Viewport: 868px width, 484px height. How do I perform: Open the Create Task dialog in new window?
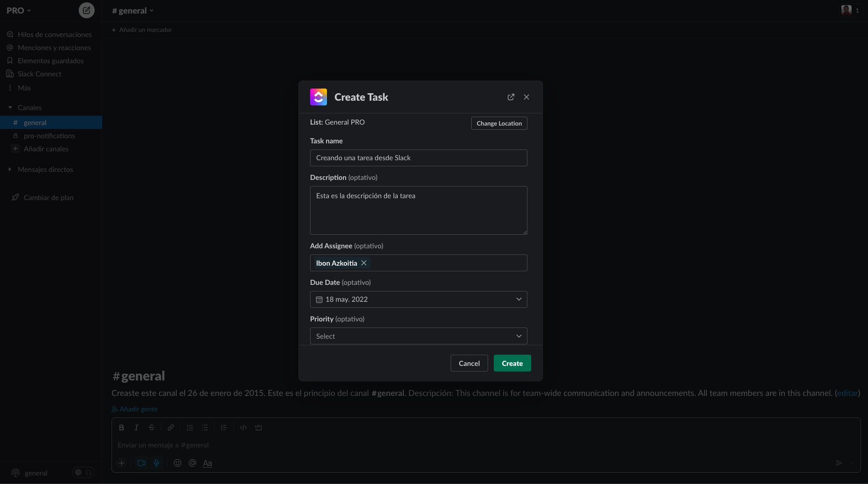[511, 97]
